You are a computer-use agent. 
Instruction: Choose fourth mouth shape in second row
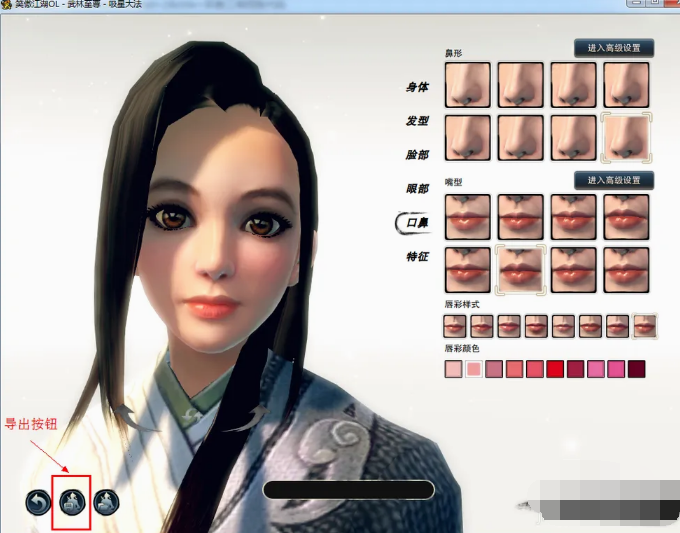click(626, 270)
